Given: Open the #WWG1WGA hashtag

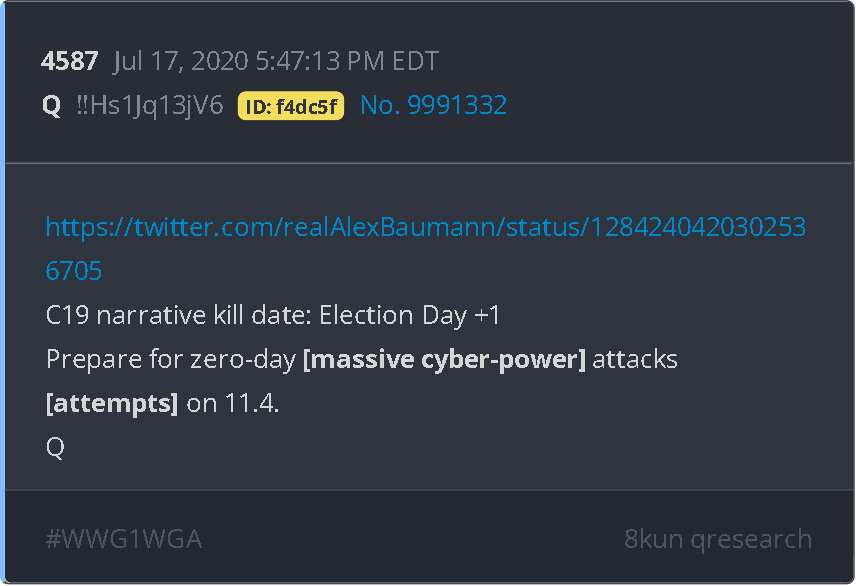Looking at the screenshot, I should click(x=124, y=539).
